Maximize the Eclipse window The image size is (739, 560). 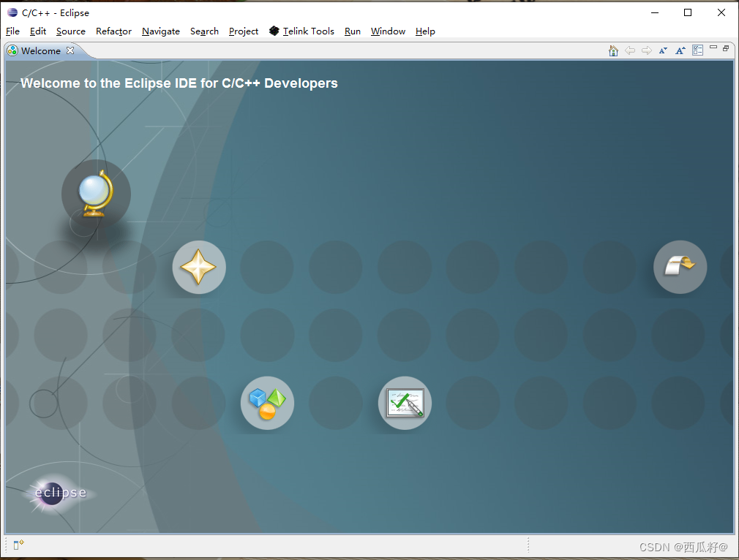(x=688, y=12)
